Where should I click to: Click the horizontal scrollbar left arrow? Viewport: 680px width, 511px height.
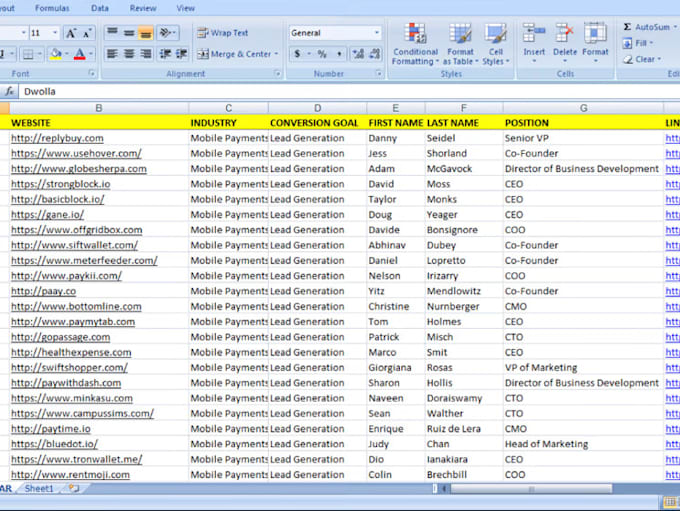pyautogui.click(x=444, y=489)
